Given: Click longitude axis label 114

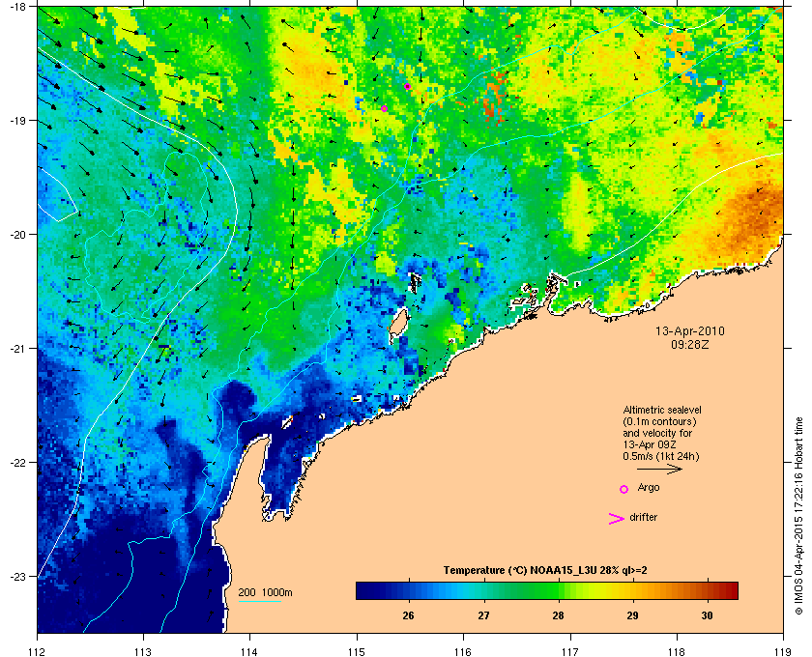Looking at the screenshot, I should 249,652.
